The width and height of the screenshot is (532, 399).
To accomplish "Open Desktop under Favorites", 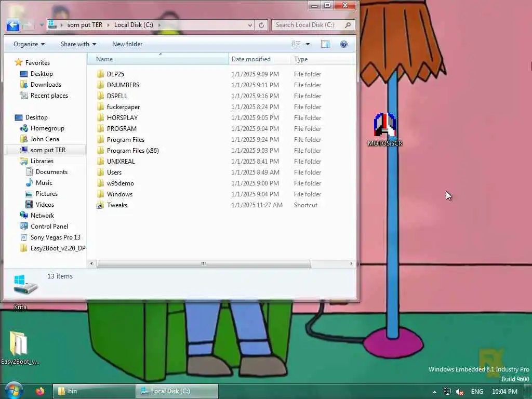I will click(37, 74).
